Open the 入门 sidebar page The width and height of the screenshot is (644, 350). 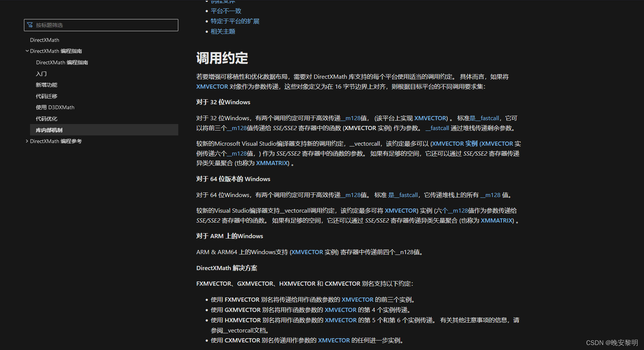point(41,74)
